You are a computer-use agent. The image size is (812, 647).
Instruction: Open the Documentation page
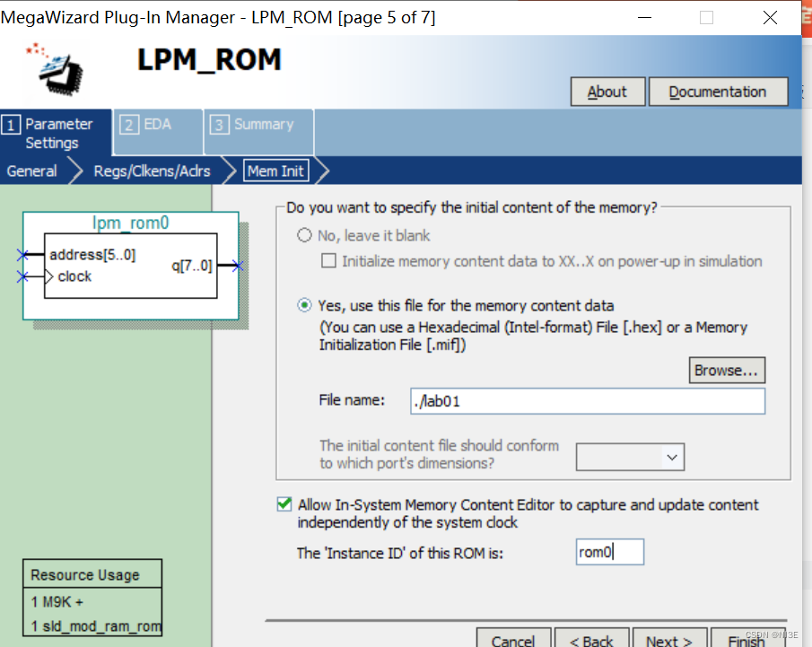point(718,91)
